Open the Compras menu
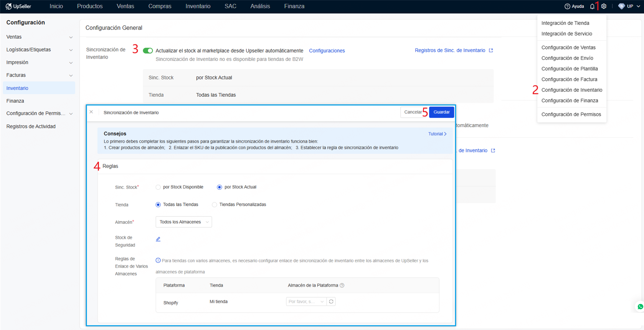 (160, 6)
